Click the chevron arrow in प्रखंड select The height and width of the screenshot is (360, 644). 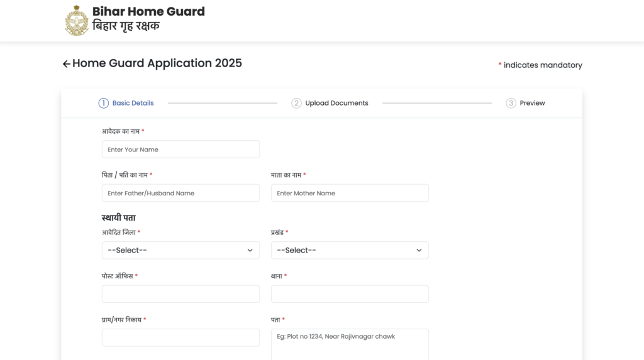pos(419,250)
